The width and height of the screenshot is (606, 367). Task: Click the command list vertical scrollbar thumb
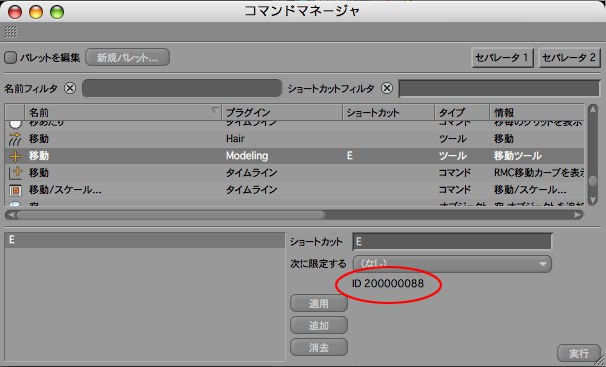pyautogui.click(x=592, y=181)
